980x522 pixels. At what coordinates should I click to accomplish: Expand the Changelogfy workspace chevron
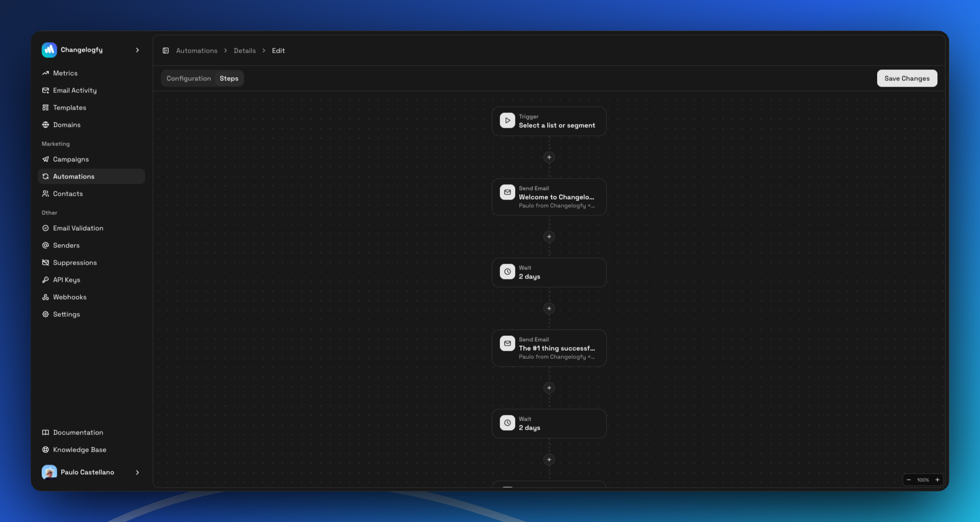[137, 50]
